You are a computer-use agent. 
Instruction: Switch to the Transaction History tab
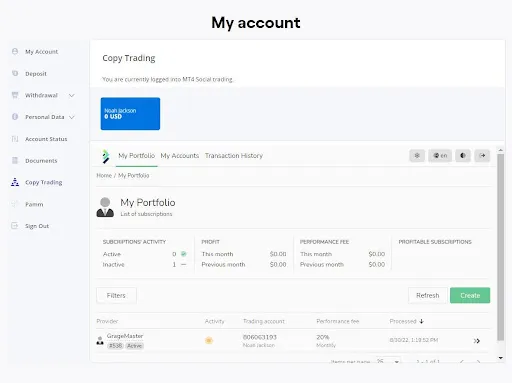click(234, 156)
